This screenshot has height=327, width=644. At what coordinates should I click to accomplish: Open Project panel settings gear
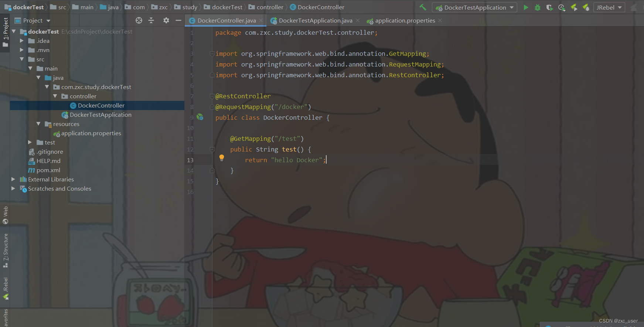click(166, 20)
